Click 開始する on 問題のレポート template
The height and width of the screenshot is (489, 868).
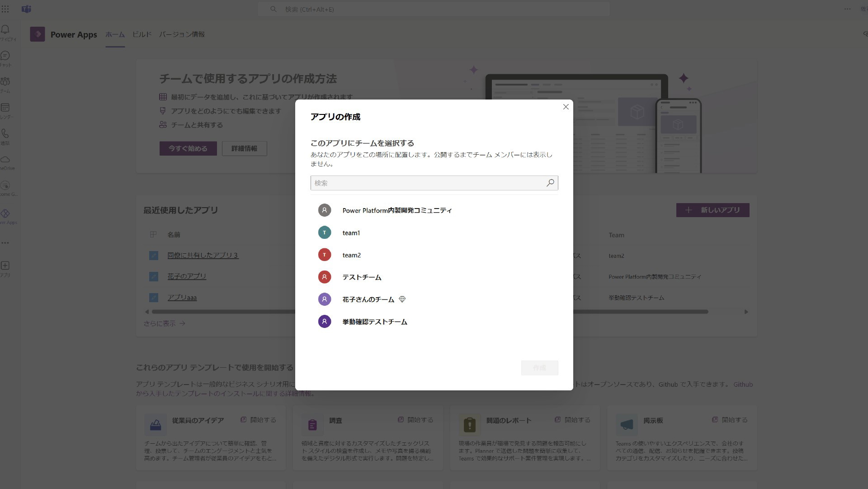[x=573, y=420]
